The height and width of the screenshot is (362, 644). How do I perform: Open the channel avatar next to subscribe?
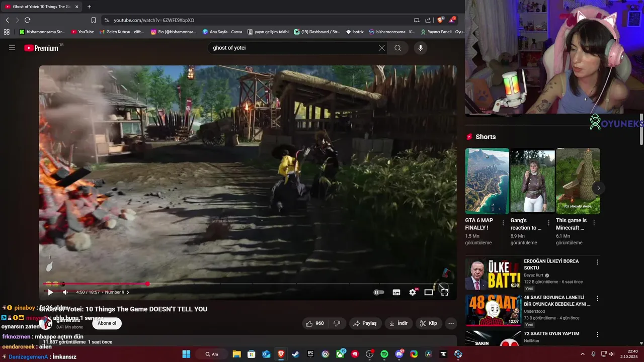(x=46, y=323)
